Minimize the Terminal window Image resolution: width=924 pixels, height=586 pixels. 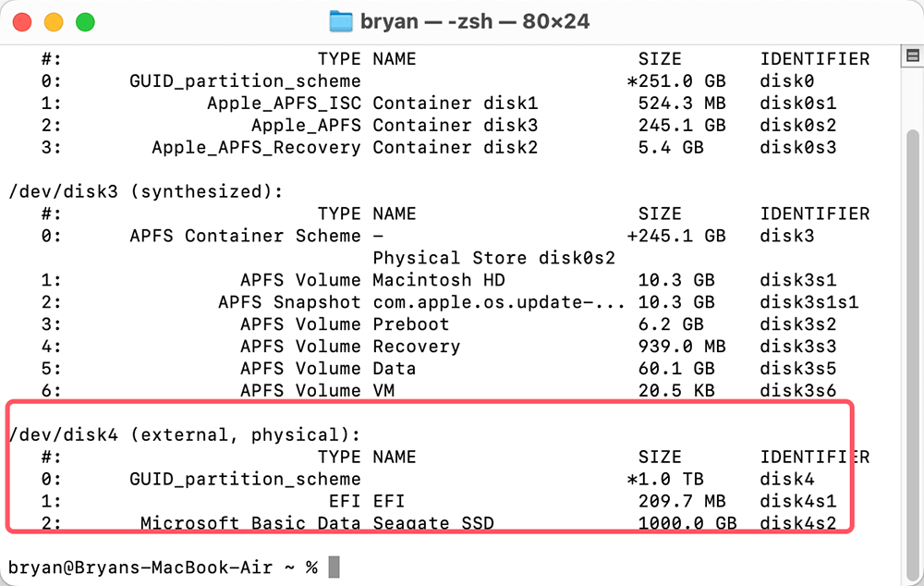tap(54, 21)
